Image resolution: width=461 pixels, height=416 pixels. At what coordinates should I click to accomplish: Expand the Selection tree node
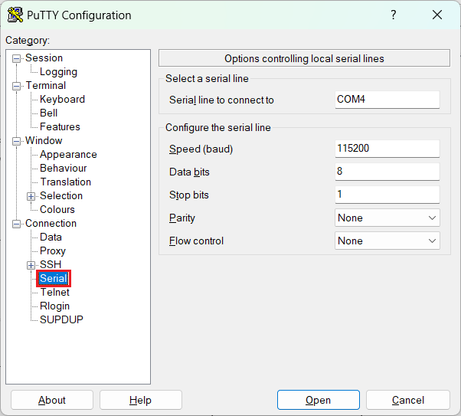tap(31, 196)
